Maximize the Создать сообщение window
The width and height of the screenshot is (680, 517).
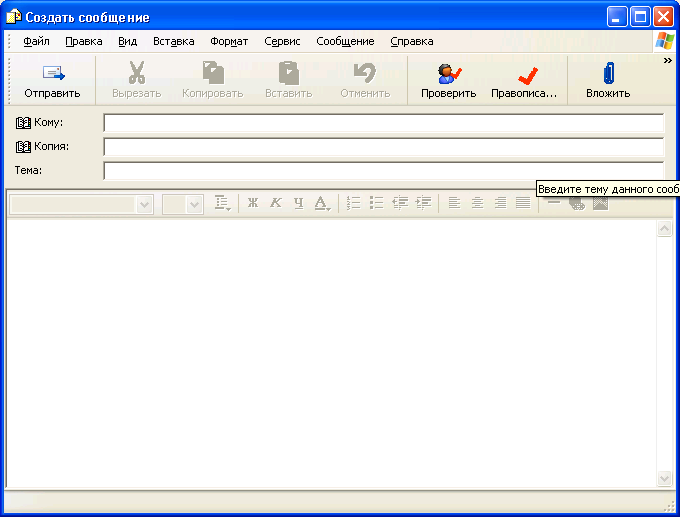pos(640,17)
